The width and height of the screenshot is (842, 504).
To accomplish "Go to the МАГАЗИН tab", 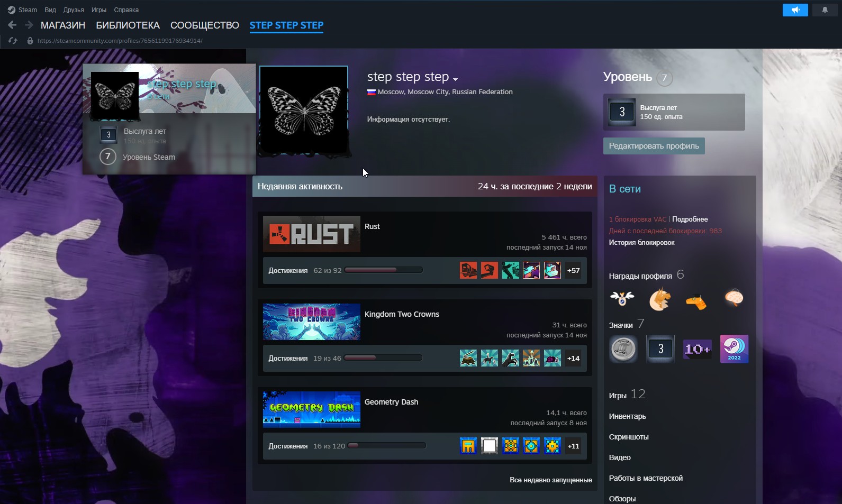I will pyautogui.click(x=63, y=25).
